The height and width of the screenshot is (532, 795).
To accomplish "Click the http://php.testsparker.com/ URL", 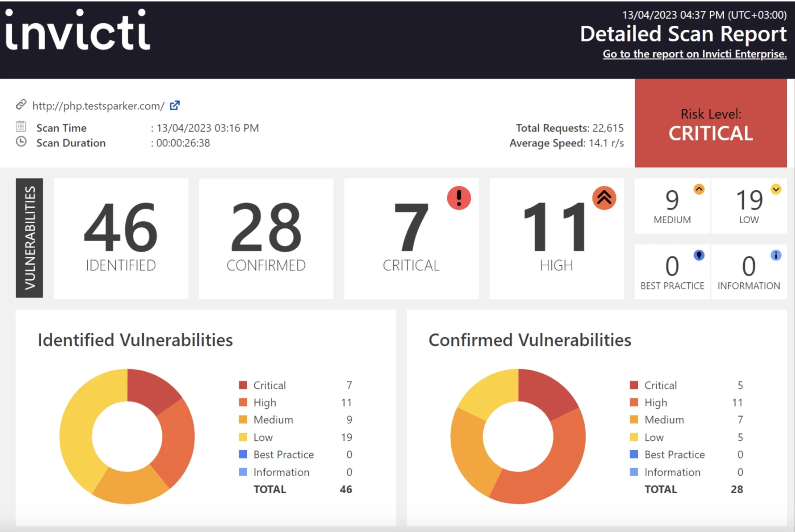I will 97,106.
